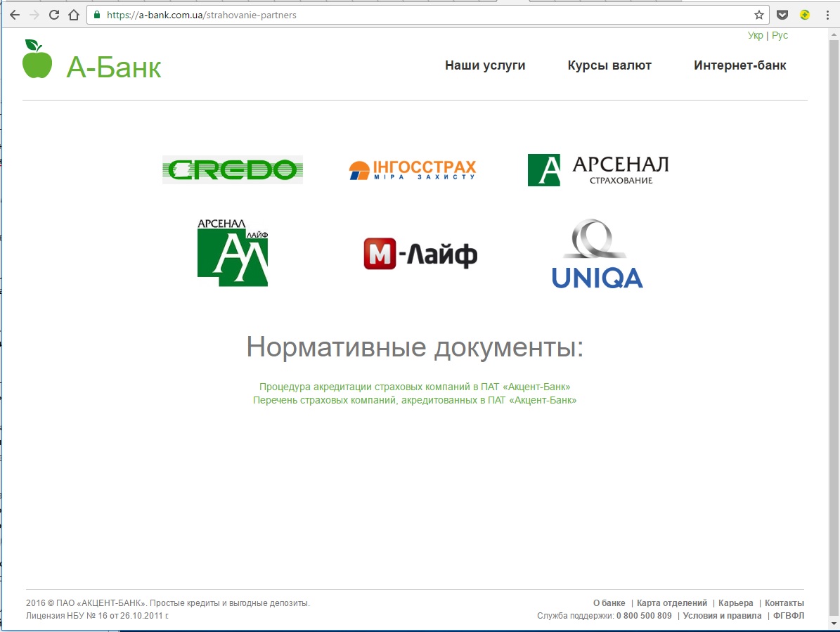Open the Chrome three-dot menu
This screenshot has width=840, height=632.
[x=827, y=15]
